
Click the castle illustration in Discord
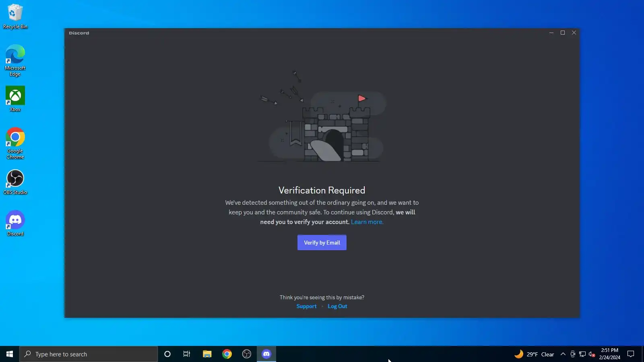pos(322,117)
